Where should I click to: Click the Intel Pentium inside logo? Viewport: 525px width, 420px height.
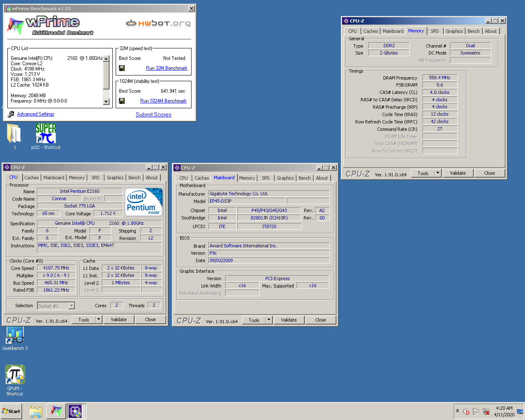pos(144,202)
